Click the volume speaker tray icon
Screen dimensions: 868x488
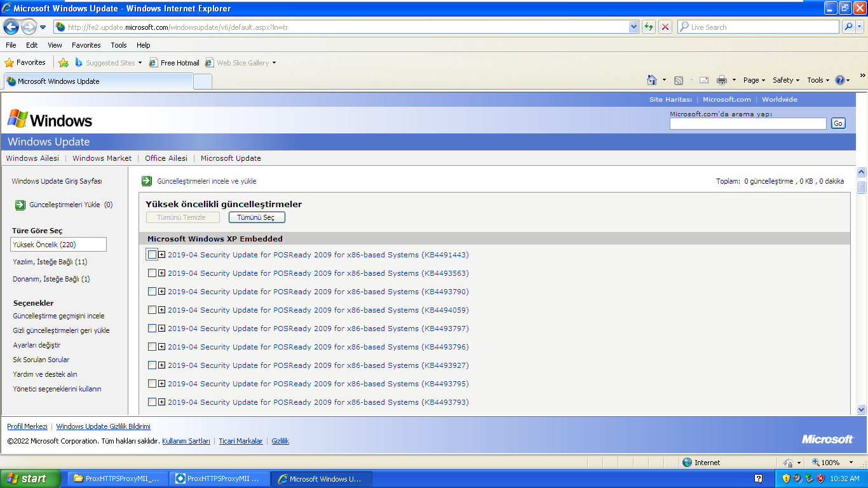point(797,478)
